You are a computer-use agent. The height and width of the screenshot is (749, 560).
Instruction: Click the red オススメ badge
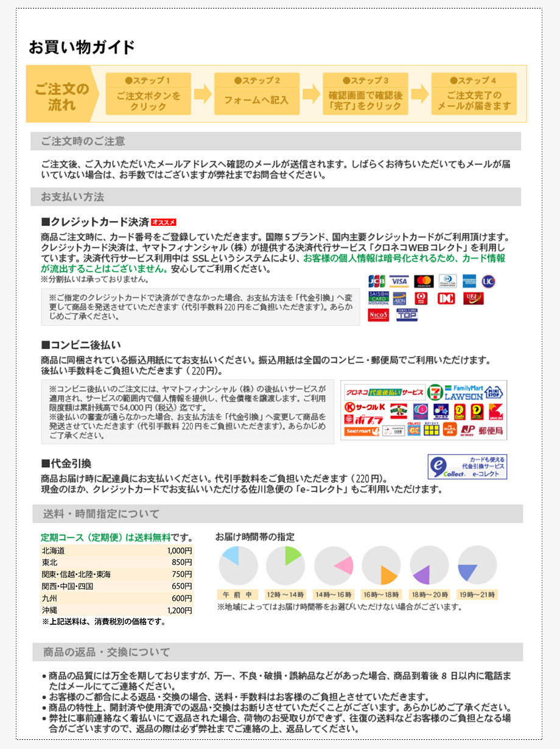(x=164, y=222)
